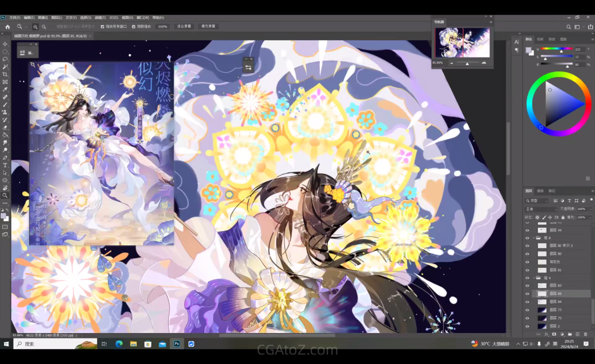Click the zoom out magnifier in options bar
595x364 pixels.
tap(44, 27)
